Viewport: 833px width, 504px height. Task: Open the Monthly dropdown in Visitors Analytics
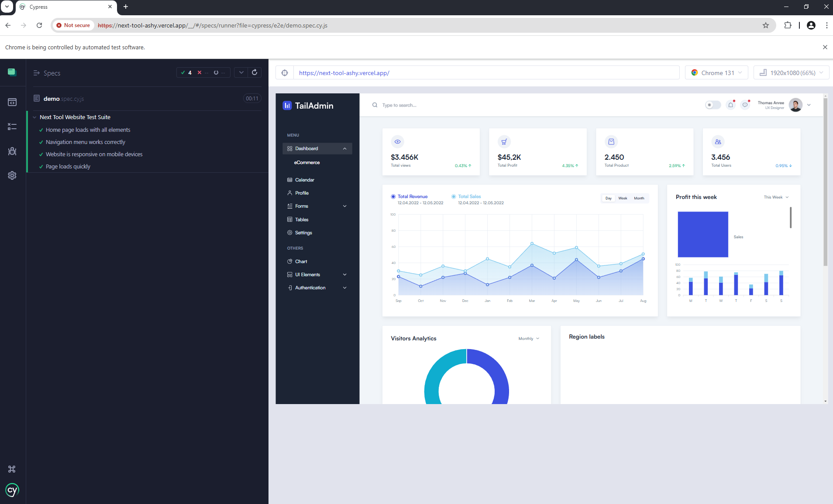click(x=529, y=339)
